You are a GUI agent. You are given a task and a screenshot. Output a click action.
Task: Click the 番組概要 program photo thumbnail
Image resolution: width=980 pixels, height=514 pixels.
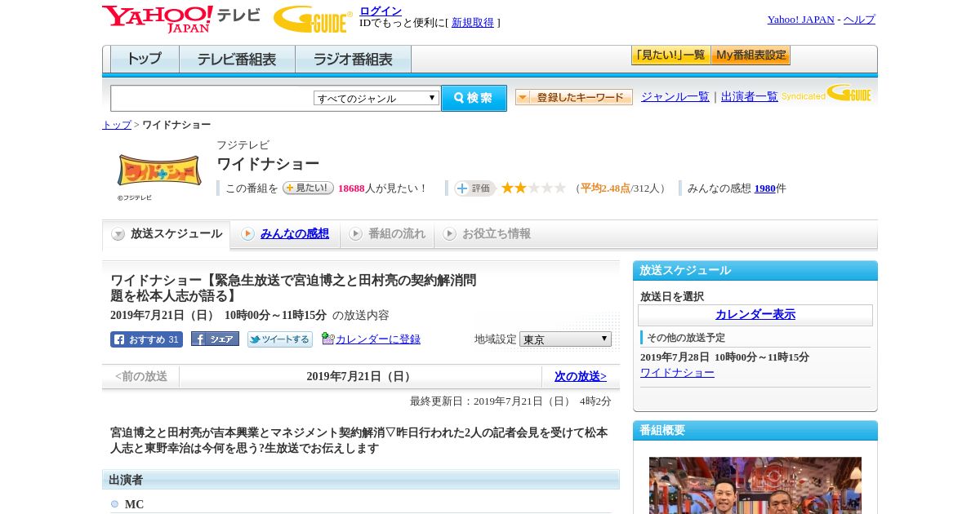(755, 485)
